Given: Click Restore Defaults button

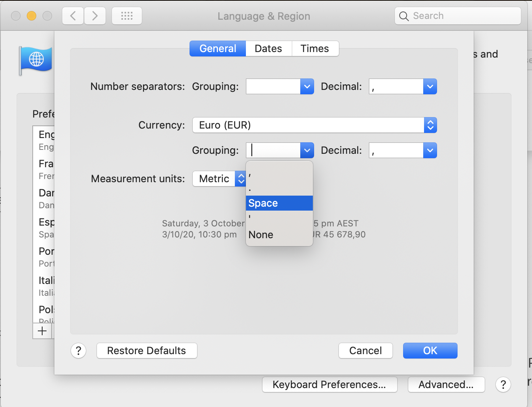Looking at the screenshot, I should pyautogui.click(x=147, y=351).
